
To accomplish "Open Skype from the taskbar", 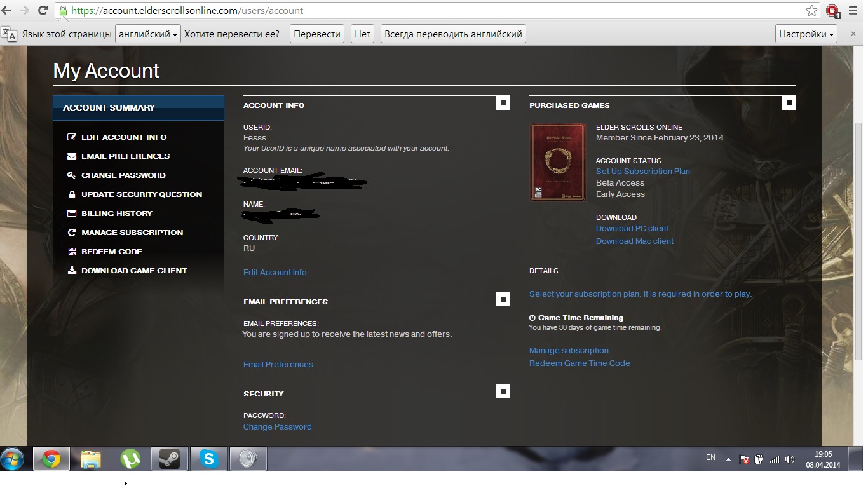I will click(208, 459).
